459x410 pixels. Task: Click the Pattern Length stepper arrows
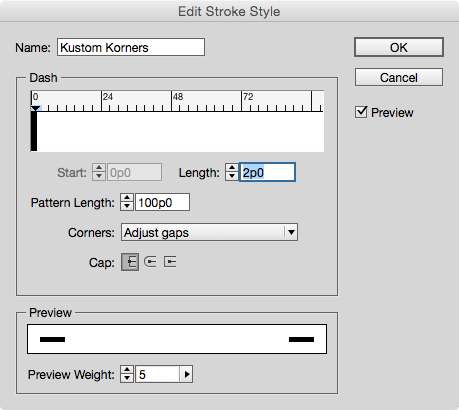pyautogui.click(x=127, y=202)
